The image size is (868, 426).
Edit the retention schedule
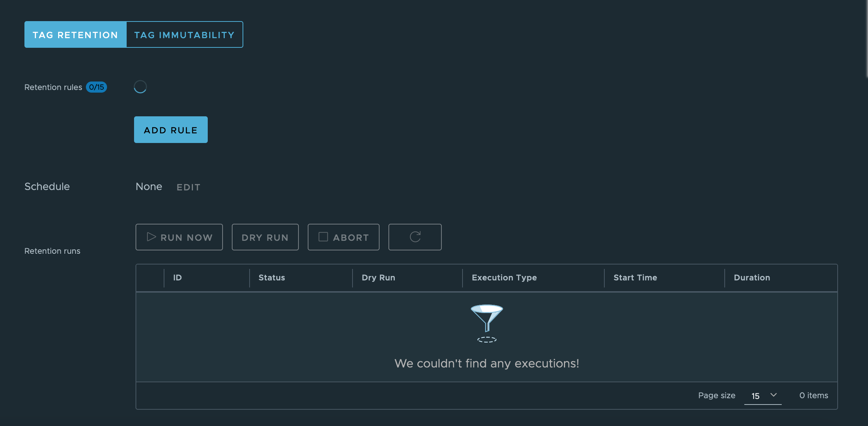click(188, 187)
